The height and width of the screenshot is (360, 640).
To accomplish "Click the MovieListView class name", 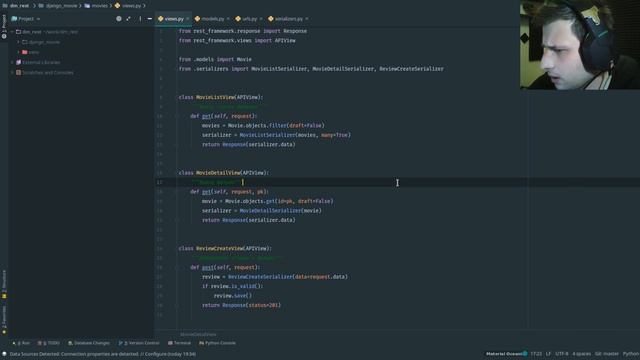I will [216, 97].
